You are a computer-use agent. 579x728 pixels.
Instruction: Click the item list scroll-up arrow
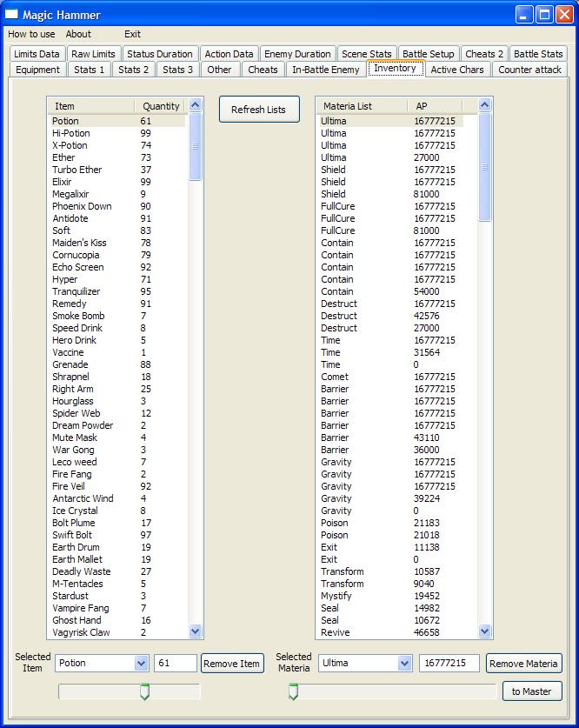click(x=196, y=105)
